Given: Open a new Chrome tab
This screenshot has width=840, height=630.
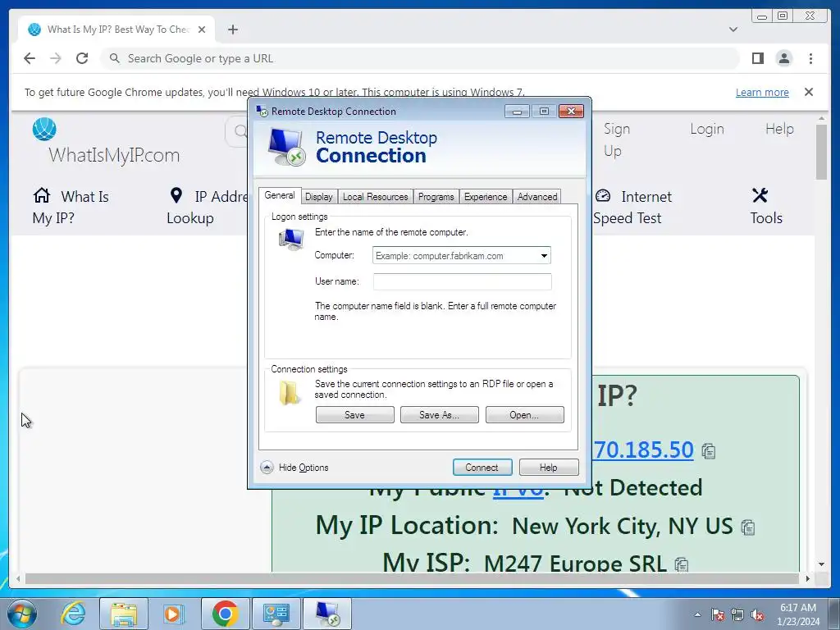Looking at the screenshot, I should 232,30.
